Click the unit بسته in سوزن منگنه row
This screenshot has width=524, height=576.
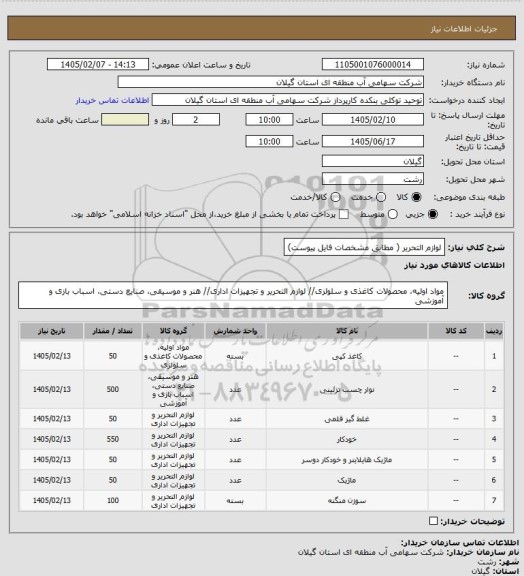(235, 500)
